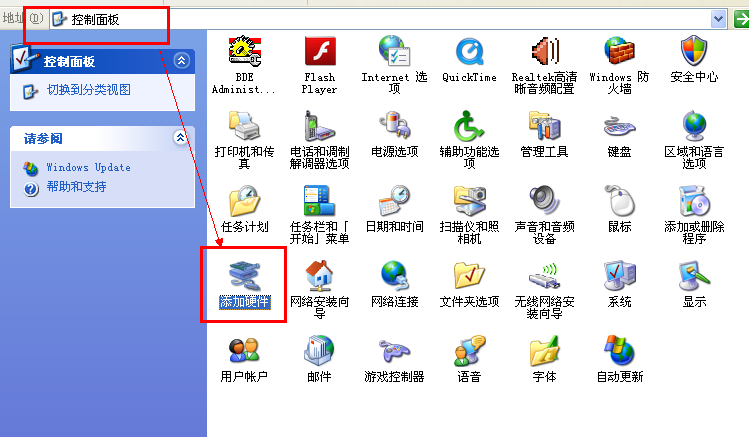Open 日期和时间 icon
The height and width of the screenshot is (437, 749).
click(x=394, y=201)
